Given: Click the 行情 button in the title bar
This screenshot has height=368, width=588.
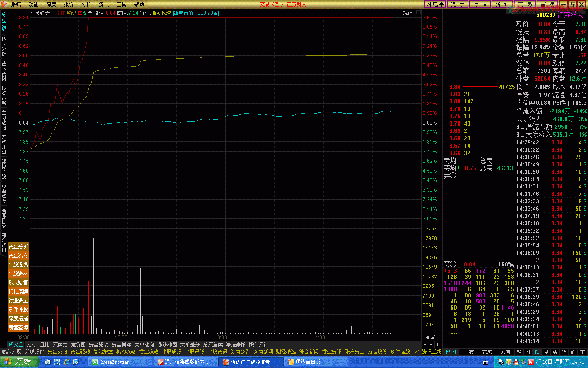Looking at the screenshot, I should click(x=480, y=4).
